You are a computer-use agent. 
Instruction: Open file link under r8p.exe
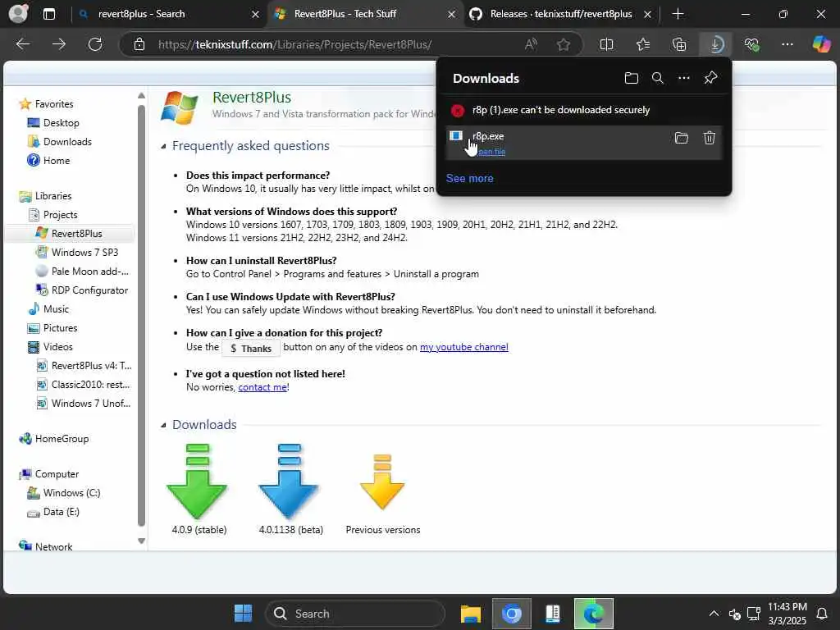(x=492, y=152)
